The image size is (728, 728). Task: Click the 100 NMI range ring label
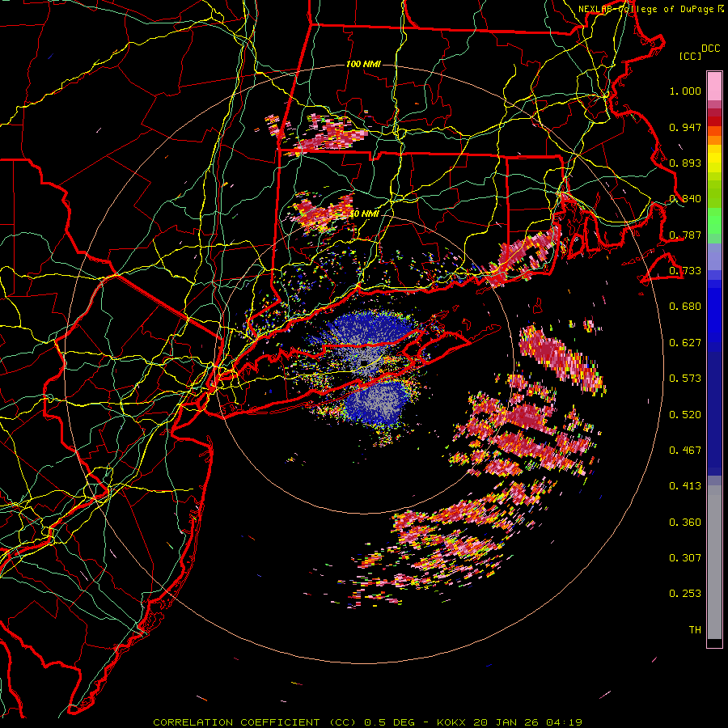[x=363, y=64]
